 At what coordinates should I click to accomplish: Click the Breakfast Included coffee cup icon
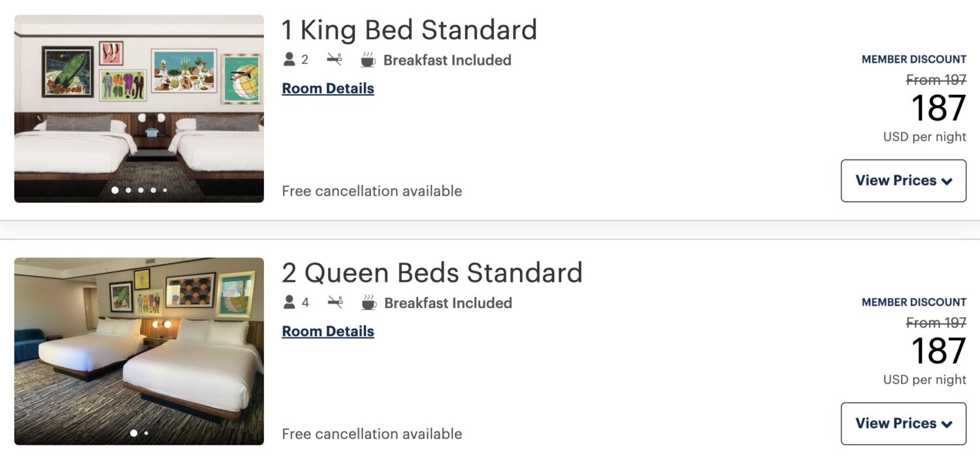click(368, 59)
